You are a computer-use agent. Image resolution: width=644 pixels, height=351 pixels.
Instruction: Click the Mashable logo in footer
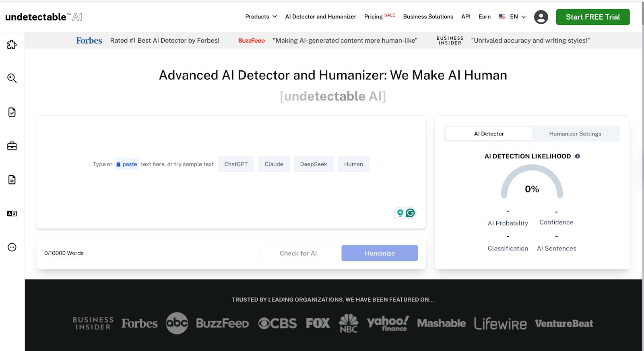pos(442,323)
